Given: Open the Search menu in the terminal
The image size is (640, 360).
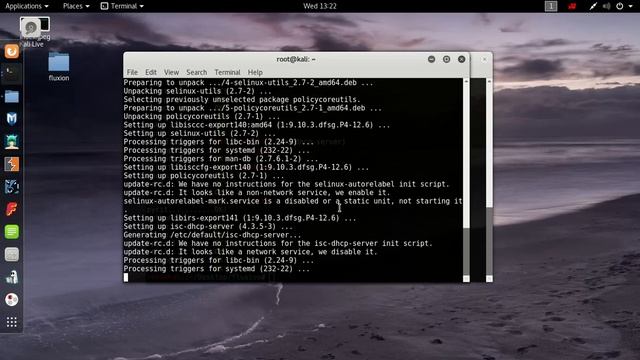Looking at the screenshot, I should click(x=196, y=72).
